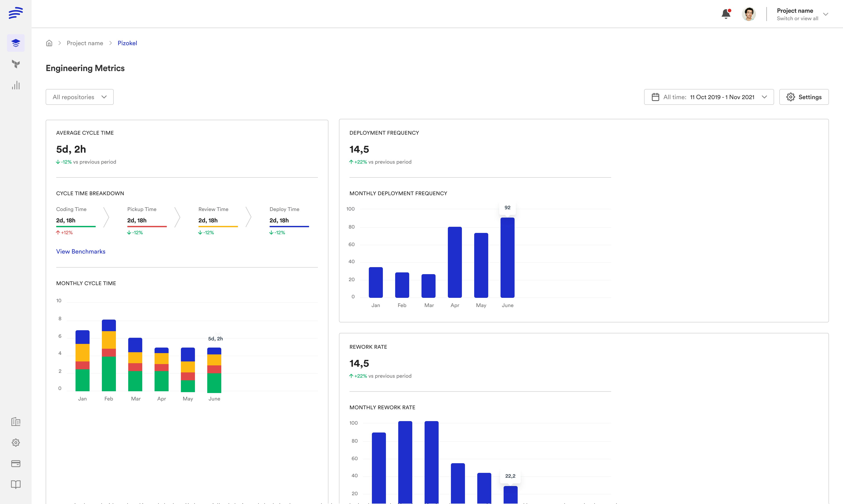
Task: Click the green Coding Time progress bar
Action: point(76,226)
